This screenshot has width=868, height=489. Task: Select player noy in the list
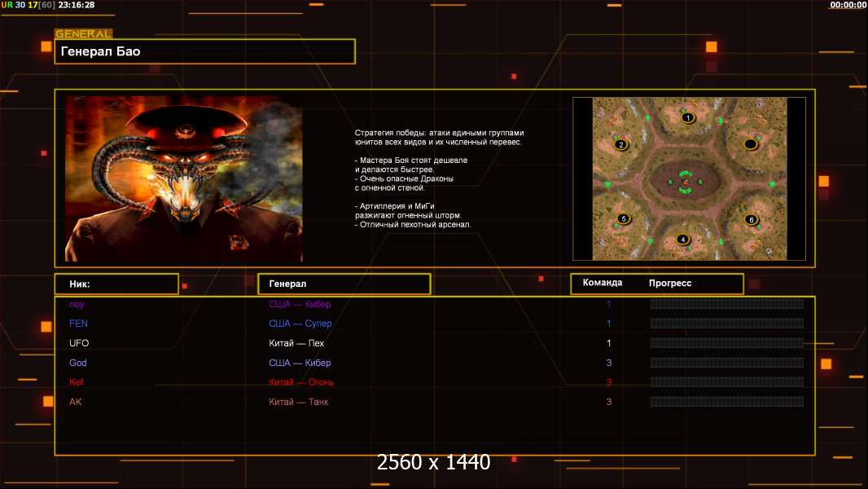click(77, 304)
